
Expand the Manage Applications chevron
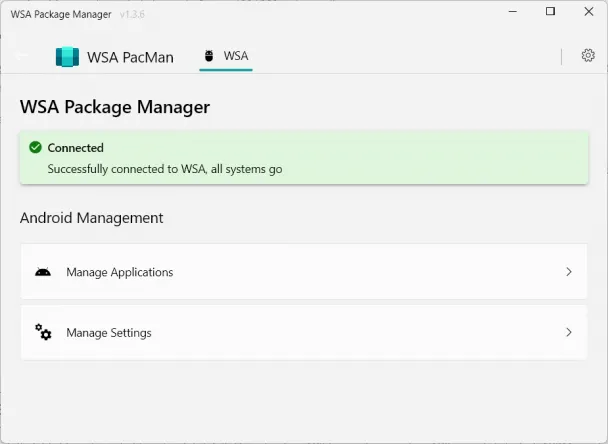tap(569, 272)
